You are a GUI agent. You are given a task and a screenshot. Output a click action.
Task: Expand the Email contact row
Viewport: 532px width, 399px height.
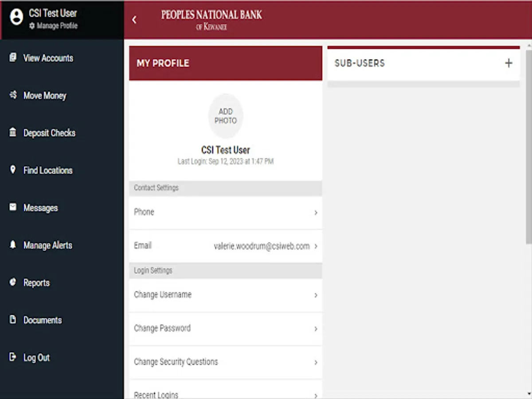click(x=225, y=246)
